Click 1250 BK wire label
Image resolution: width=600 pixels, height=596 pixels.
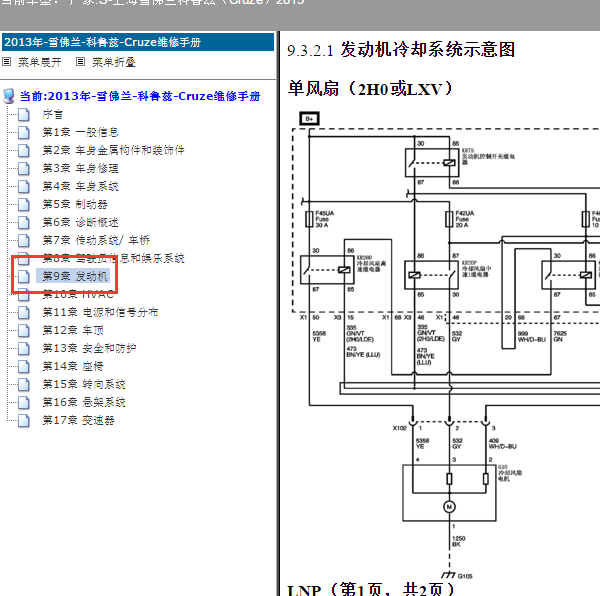[458, 541]
